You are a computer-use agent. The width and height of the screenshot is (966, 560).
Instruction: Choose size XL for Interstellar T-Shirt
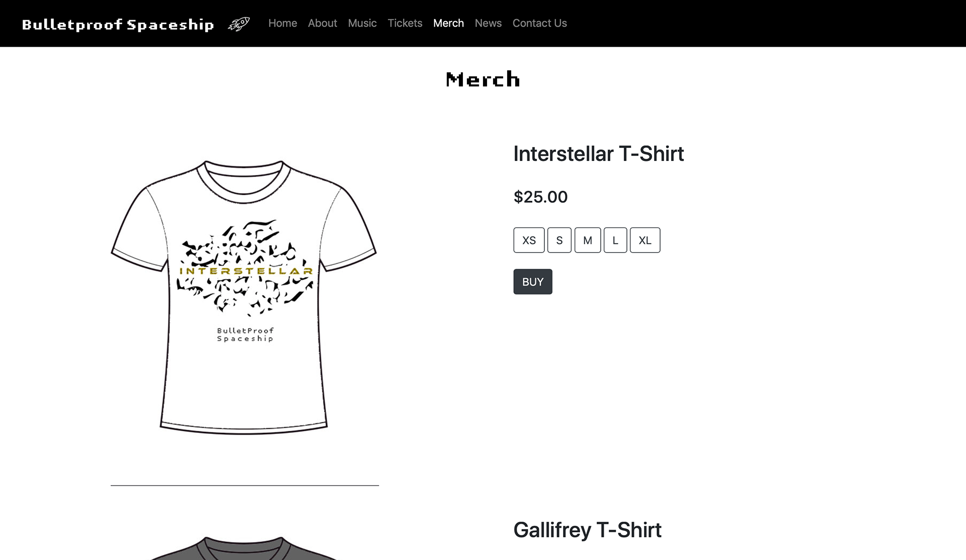pyautogui.click(x=645, y=240)
